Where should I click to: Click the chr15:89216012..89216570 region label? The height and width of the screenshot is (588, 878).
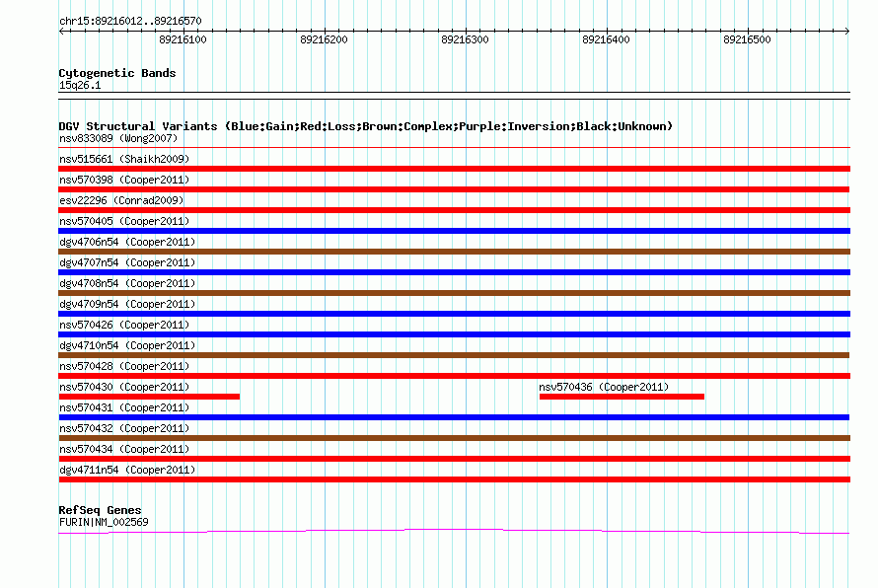tap(130, 21)
